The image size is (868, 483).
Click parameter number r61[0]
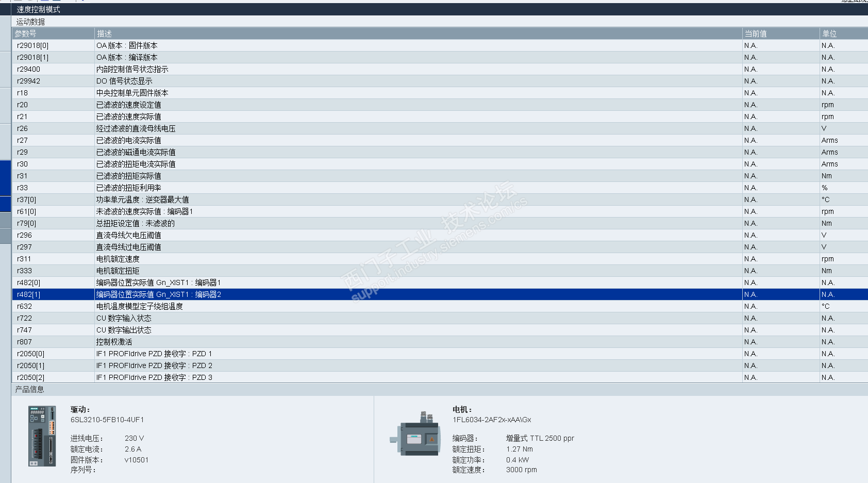point(26,211)
